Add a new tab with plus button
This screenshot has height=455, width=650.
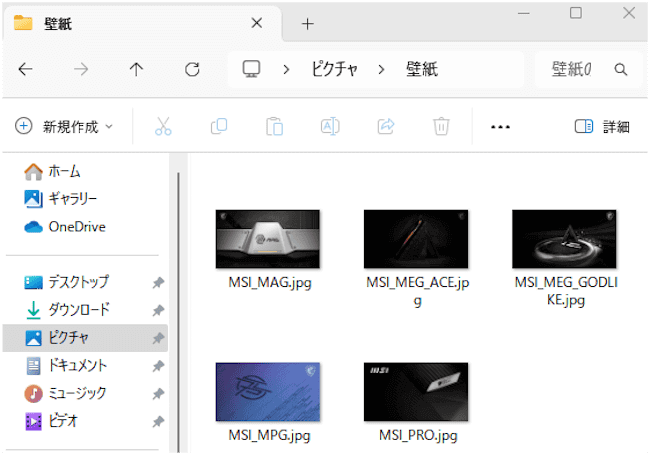(308, 24)
